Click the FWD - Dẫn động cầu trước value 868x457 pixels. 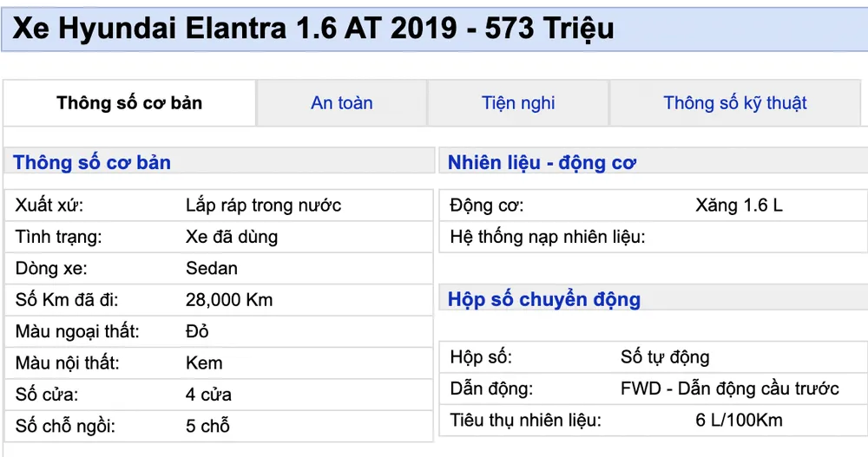pos(729,388)
